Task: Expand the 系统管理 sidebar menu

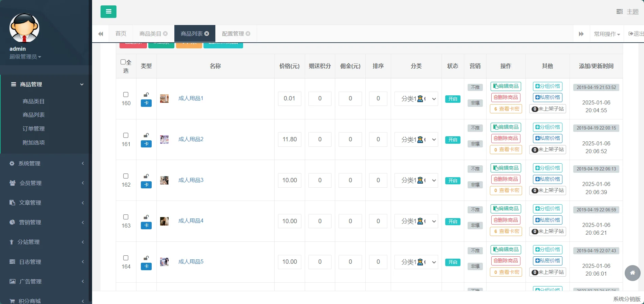Action: pos(46,163)
